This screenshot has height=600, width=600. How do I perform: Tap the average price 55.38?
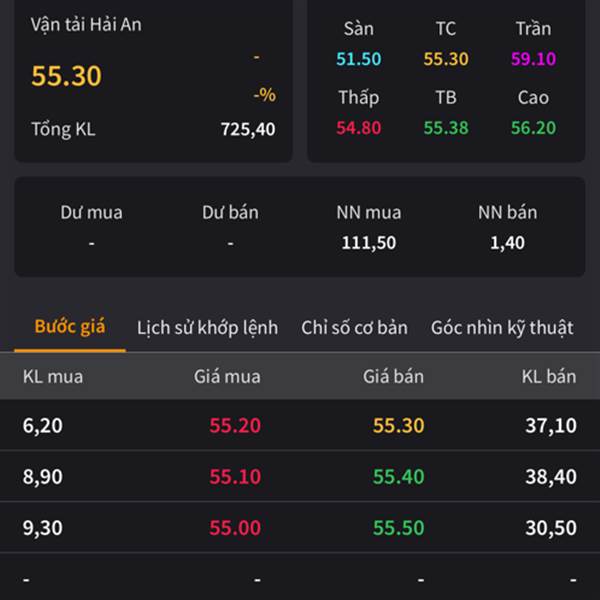click(x=446, y=127)
